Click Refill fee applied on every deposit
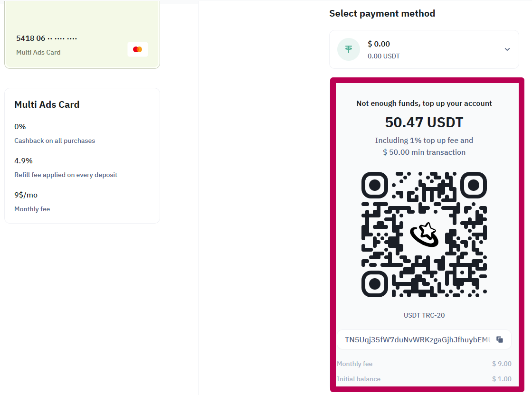The width and height of the screenshot is (532, 395). (66, 175)
